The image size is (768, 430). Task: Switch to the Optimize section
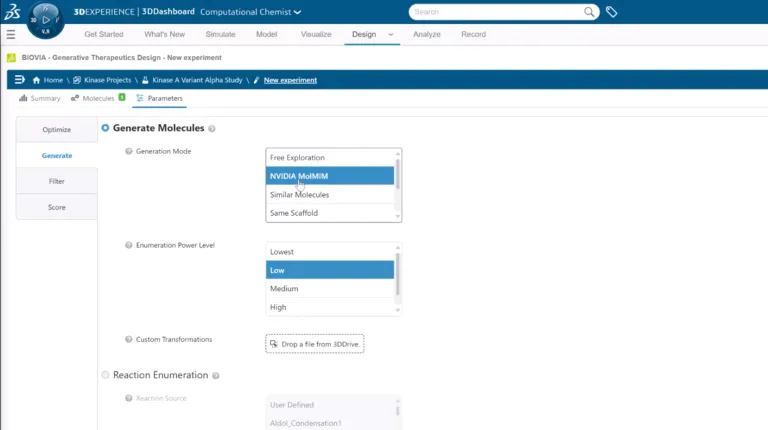pos(57,130)
